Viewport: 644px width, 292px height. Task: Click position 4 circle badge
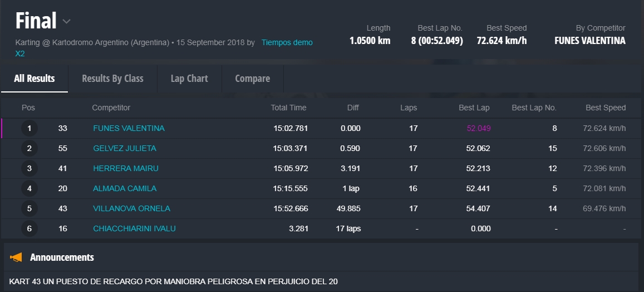point(30,189)
